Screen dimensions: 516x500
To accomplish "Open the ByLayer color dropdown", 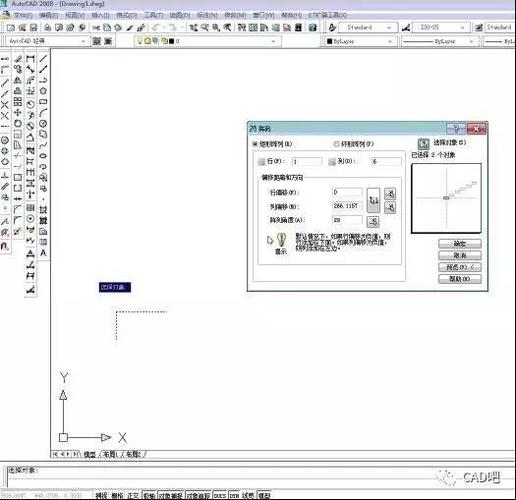I will 360,41.
